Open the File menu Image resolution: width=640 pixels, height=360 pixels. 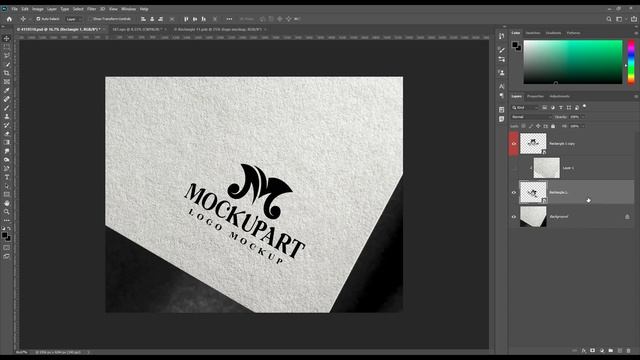click(14, 9)
